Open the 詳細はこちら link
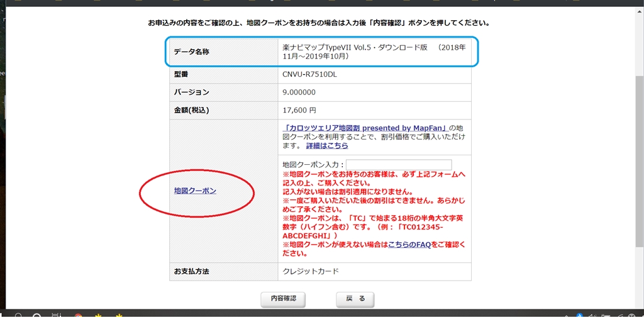The width and height of the screenshot is (644, 317). pyautogui.click(x=327, y=145)
